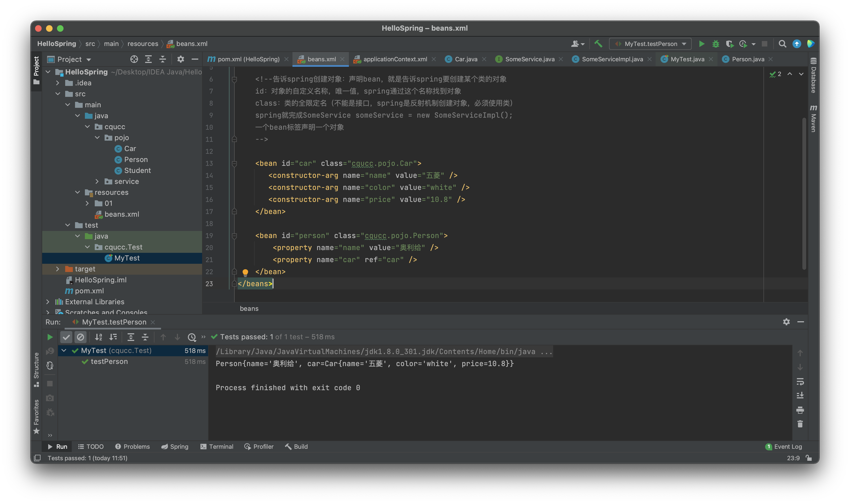
Task: Click the editor vertical scrollbar
Action: [x=804, y=194]
